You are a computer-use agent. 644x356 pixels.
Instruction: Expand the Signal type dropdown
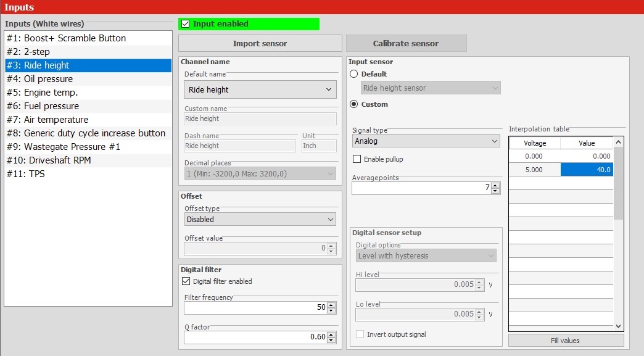tap(426, 141)
